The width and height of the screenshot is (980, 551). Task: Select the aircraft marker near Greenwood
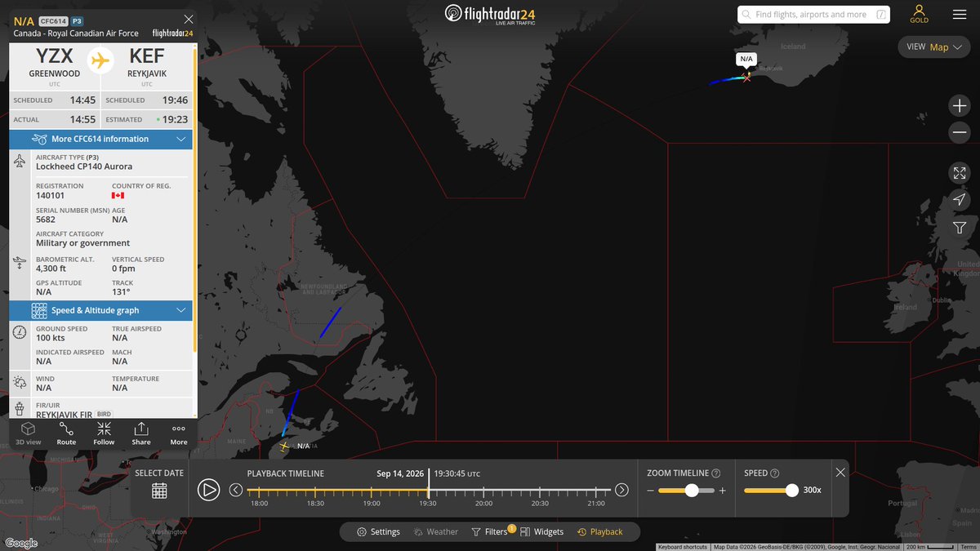(x=283, y=446)
